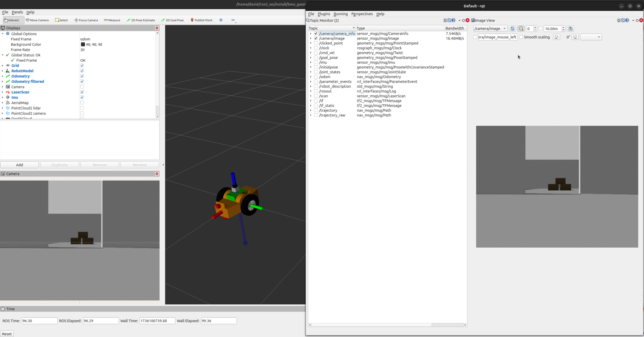Choose the Select tool in RViz
644x337 pixels.
tap(62, 20)
